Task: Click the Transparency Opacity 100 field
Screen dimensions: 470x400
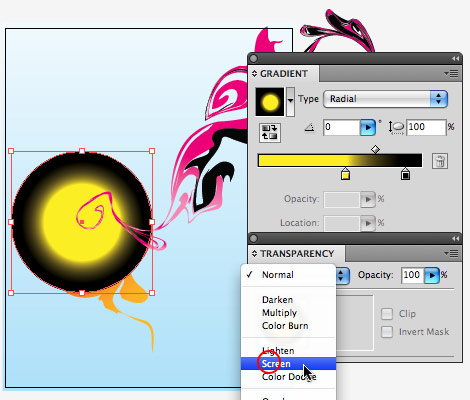Action: coord(413,275)
